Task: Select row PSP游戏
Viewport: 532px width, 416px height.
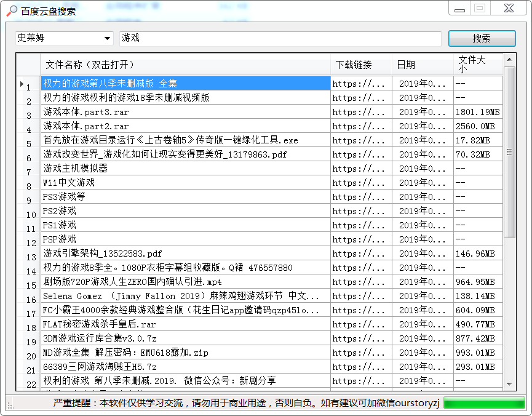Action: pyautogui.click(x=186, y=239)
